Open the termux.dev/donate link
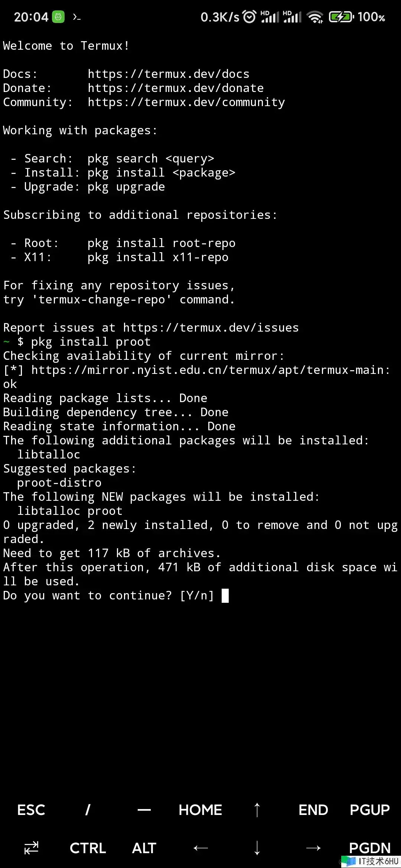The width and height of the screenshot is (401, 868). coord(176,88)
